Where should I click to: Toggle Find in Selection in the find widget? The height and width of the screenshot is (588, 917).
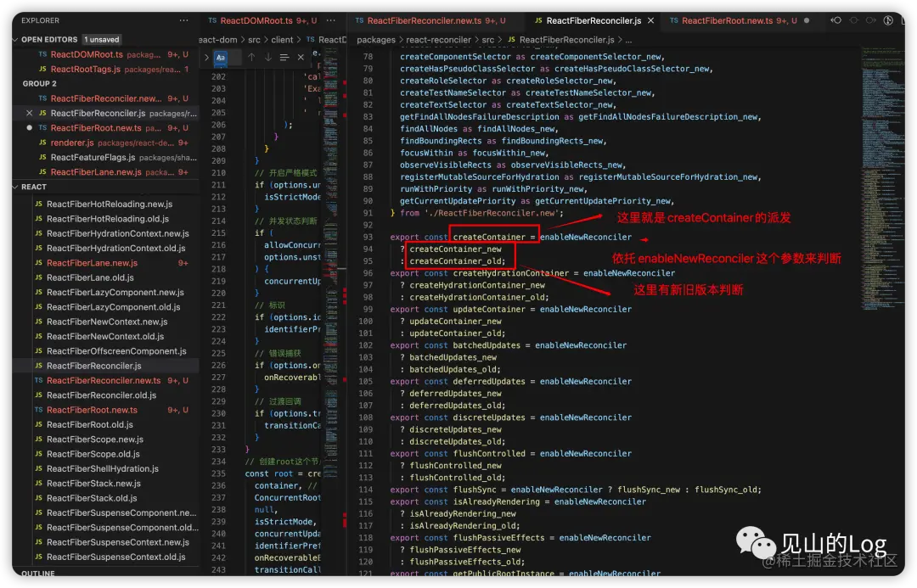pyautogui.click(x=284, y=58)
